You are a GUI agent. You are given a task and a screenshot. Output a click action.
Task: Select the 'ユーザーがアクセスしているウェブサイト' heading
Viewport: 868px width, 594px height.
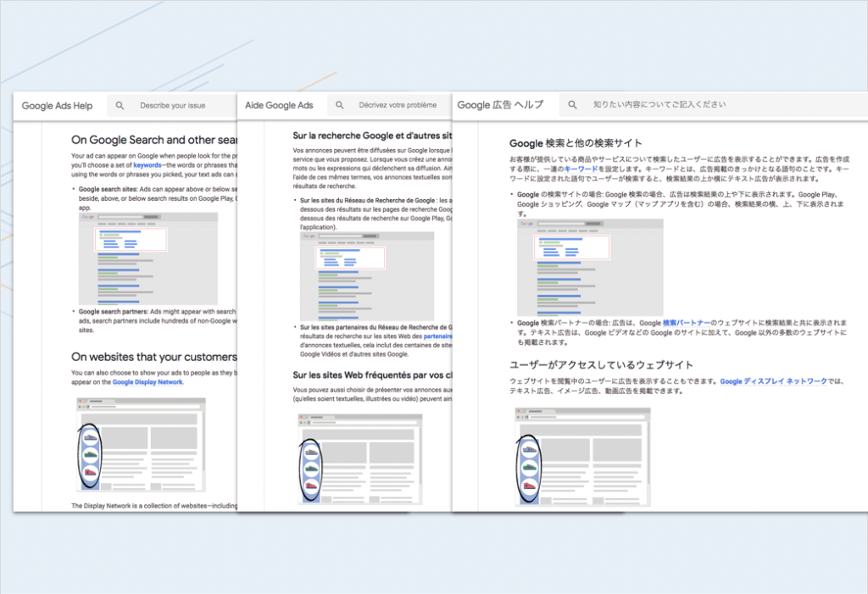(x=601, y=365)
